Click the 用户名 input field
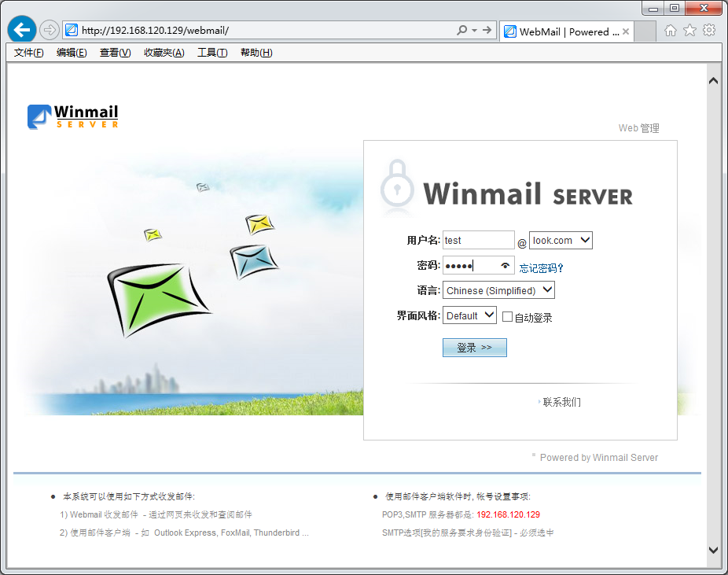728x575 pixels. pyautogui.click(x=478, y=240)
